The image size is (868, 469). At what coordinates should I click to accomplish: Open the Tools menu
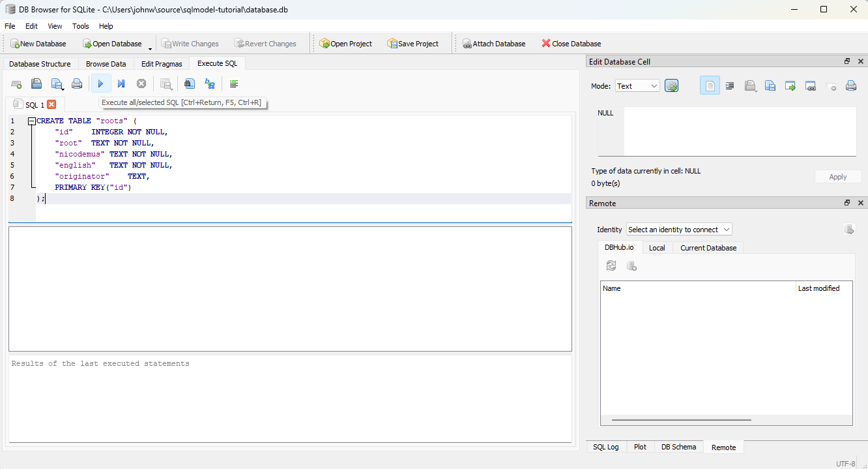tap(81, 26)
